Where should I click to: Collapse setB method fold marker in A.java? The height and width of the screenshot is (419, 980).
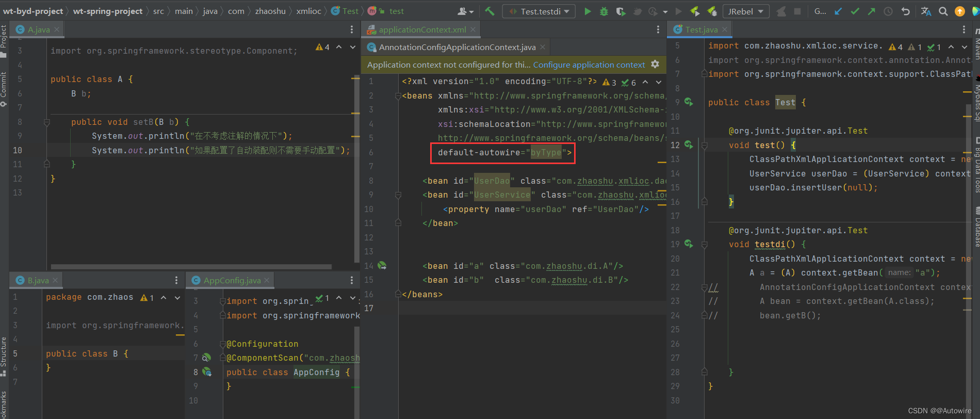click(47, 122)
